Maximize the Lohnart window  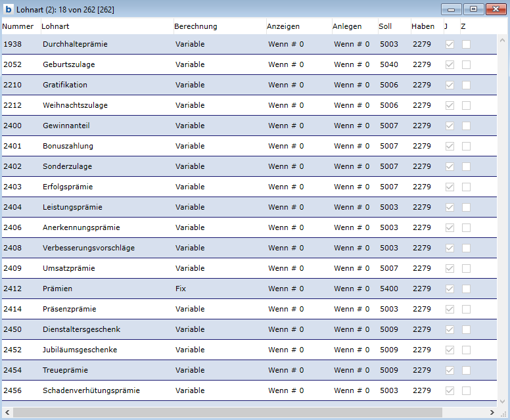coord(472,9)
